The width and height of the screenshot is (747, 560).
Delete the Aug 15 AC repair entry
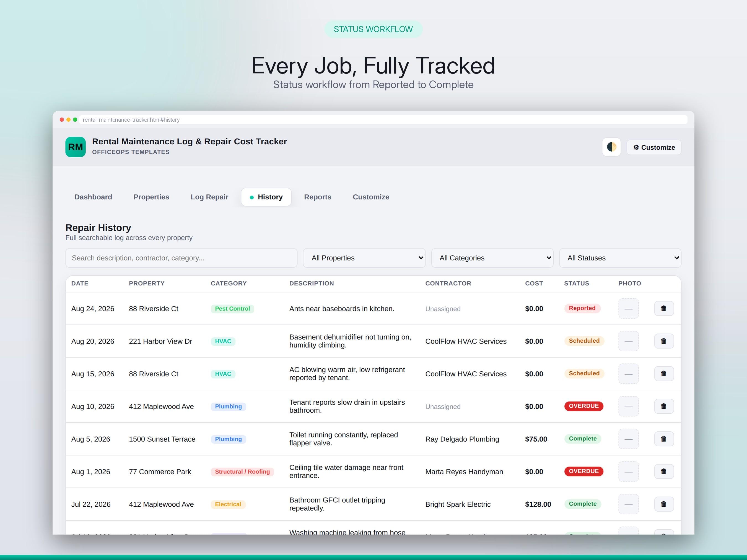click(664, 374)
